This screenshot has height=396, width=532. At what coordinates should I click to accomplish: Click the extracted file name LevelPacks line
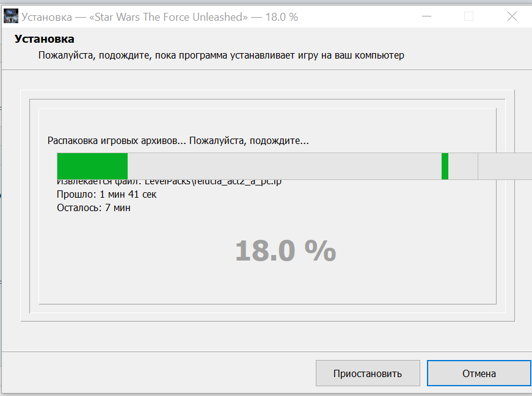pos(169,182)
